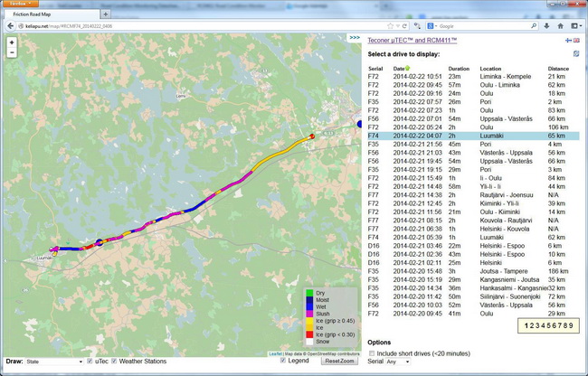Select the Friction Road Map tab

tap(52, 14)
